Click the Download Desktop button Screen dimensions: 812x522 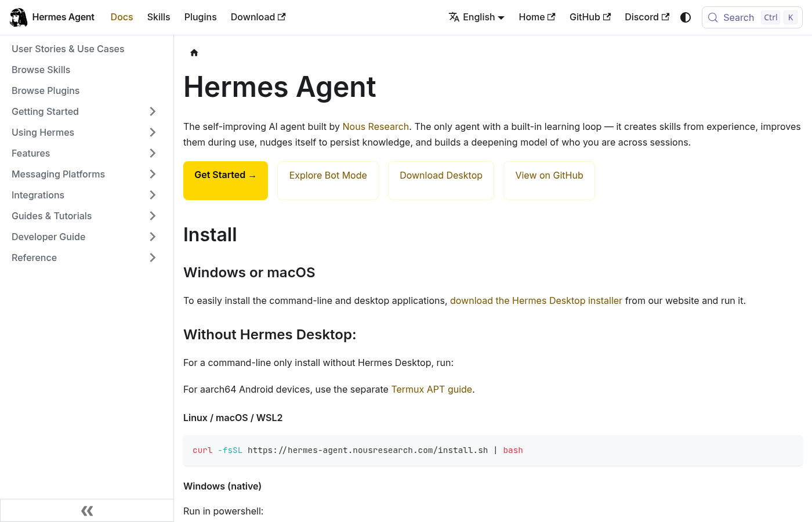coord(441,180)
